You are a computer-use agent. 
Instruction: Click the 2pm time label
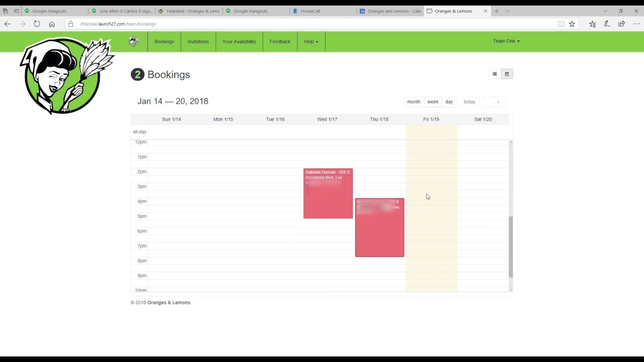(142, 171)
